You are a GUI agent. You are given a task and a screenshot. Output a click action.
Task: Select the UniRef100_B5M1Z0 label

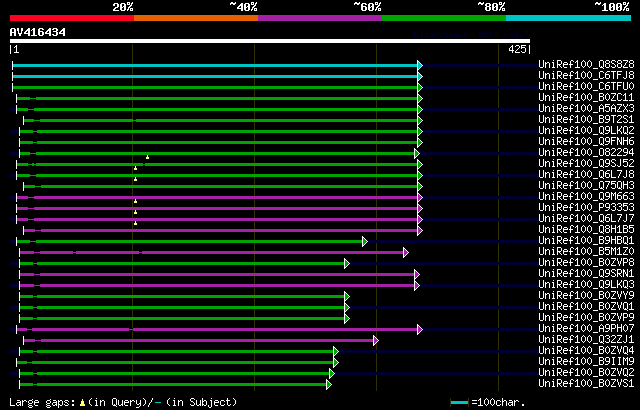tap(587, 252)
